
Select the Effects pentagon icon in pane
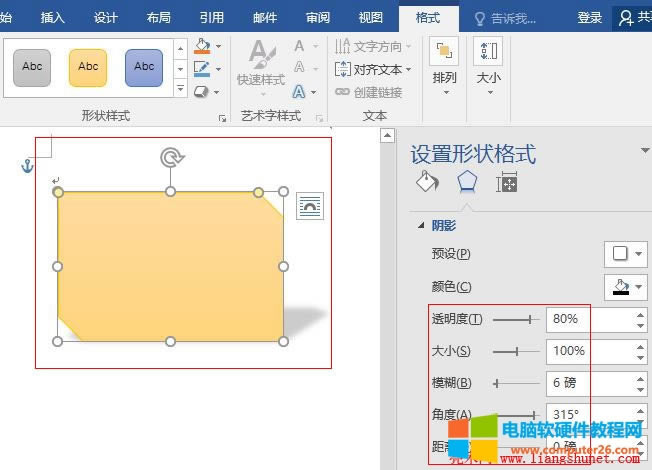click(467, 182)
